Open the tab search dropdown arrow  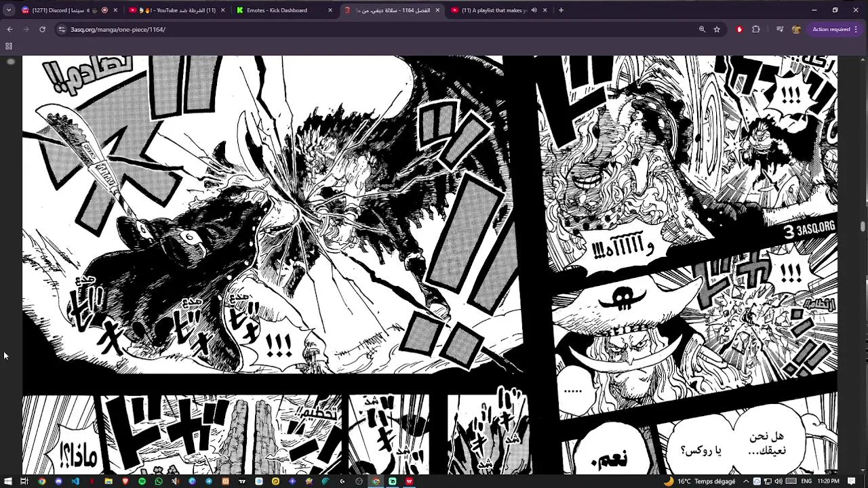(x=9, y=10)
